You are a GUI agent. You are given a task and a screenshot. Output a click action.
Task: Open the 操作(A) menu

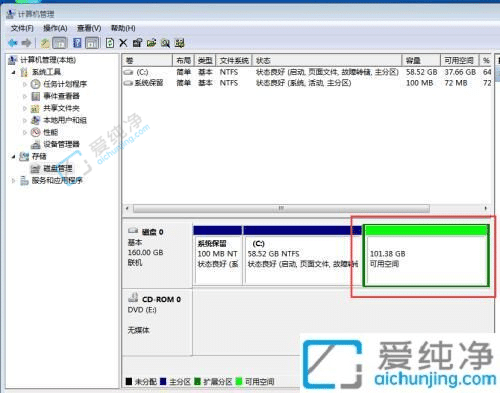[55, 28]
